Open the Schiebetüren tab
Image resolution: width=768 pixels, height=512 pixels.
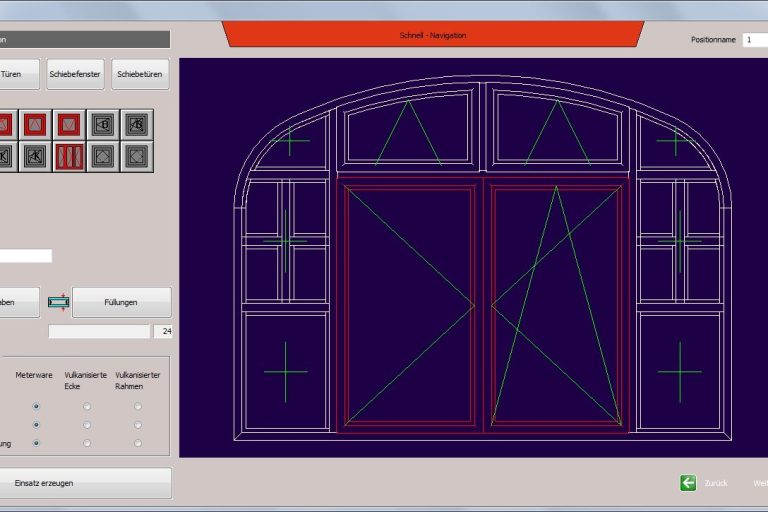click(x=140, y=74)
